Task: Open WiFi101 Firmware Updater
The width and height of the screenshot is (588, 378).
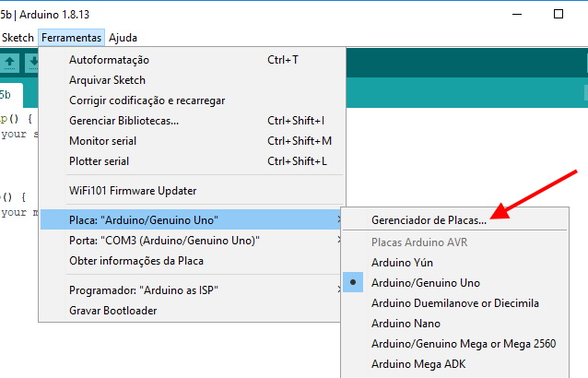Action: [x=192, y=191]
